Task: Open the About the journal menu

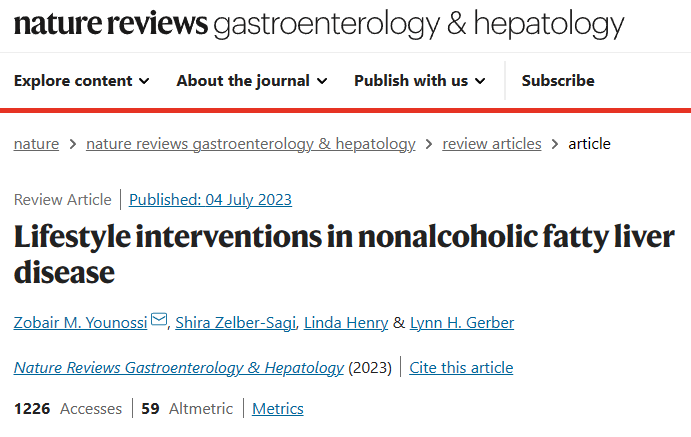Action: 252,81
